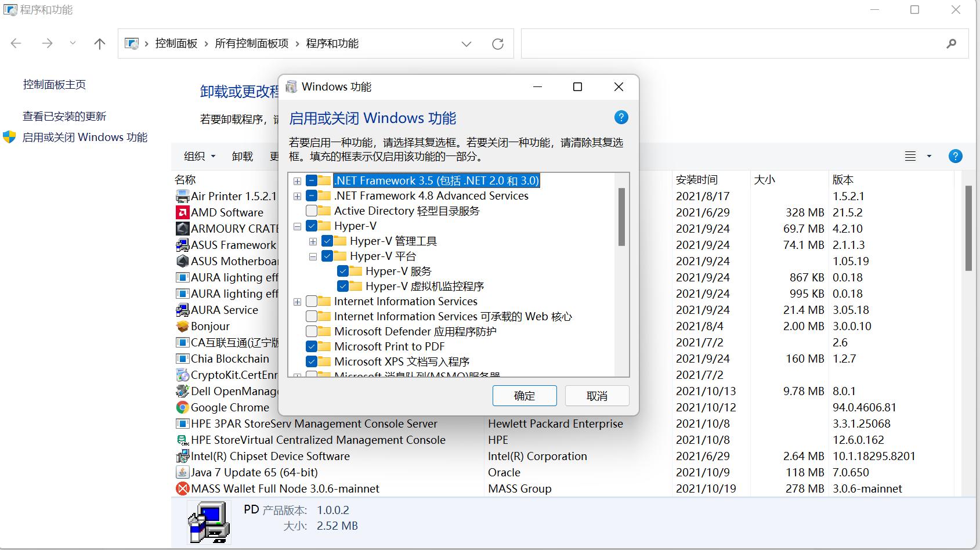This screenshot has height=550, width=980.
Task: Click the 卸载 menu item in the toolbar
Action: coord(243,155)
